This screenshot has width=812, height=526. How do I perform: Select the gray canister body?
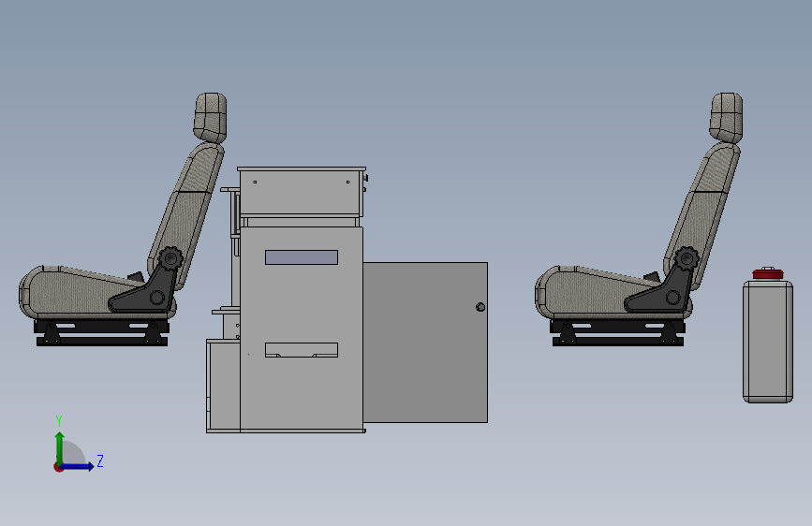coord(768,342)
